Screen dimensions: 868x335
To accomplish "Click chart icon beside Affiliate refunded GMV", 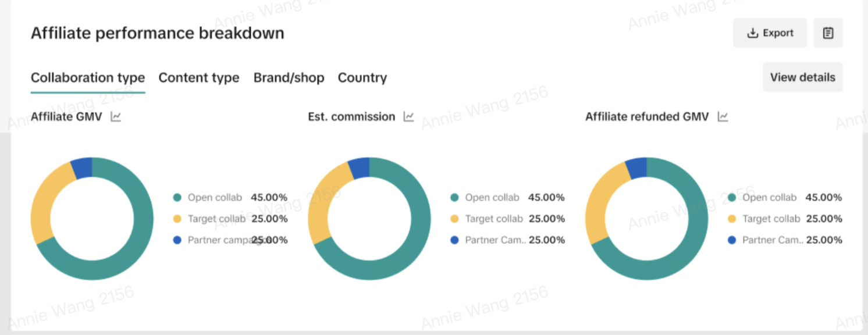I will 723,117.
